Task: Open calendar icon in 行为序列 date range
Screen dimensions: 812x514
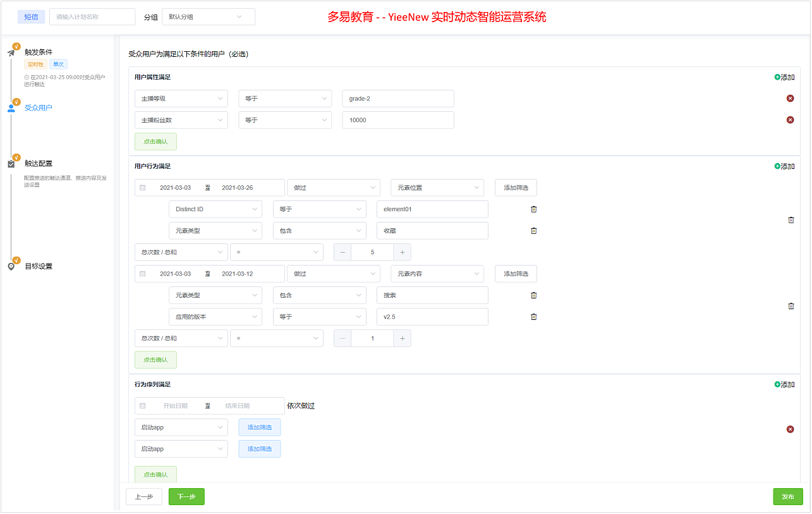Action: tap(142, 406)
